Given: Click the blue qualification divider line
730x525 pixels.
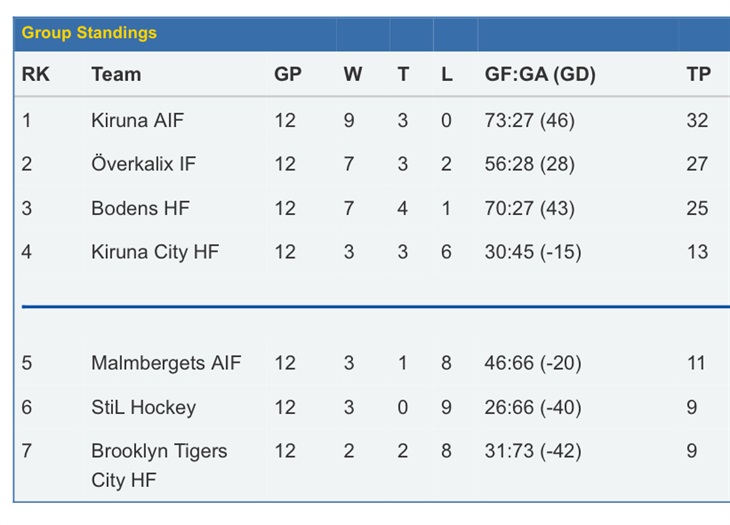Looking at the screenshot, I should coord(375,307).
